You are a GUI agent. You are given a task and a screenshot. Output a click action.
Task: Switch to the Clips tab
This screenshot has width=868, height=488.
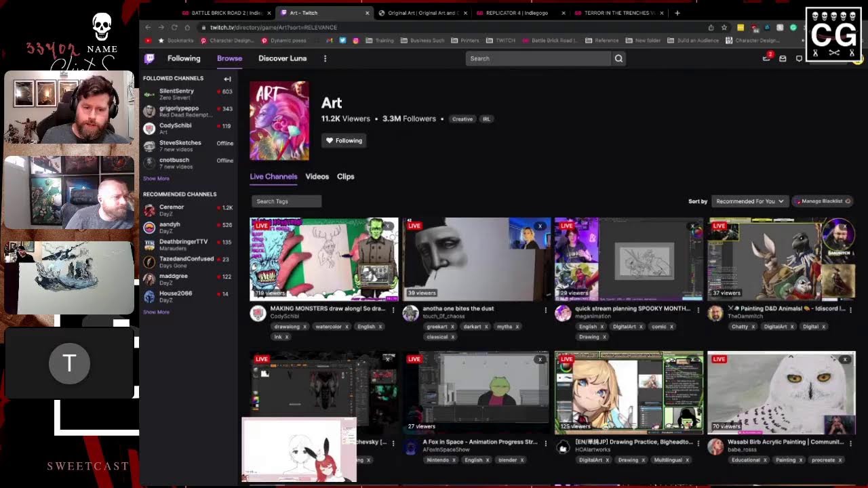[x=345, y=177]
